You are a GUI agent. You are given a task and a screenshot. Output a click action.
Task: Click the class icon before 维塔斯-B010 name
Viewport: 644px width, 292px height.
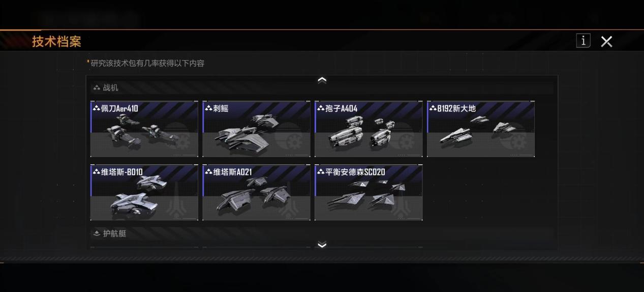(x=97, y=172)
